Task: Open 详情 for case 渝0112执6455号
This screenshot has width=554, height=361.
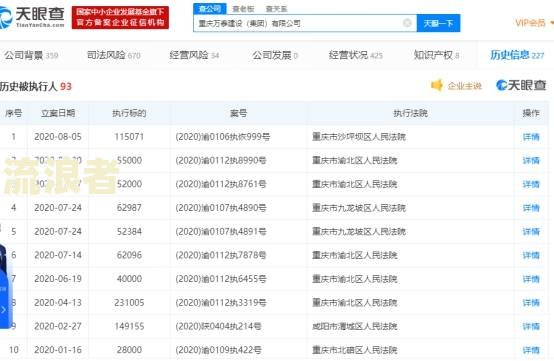Action: point(531,279)
